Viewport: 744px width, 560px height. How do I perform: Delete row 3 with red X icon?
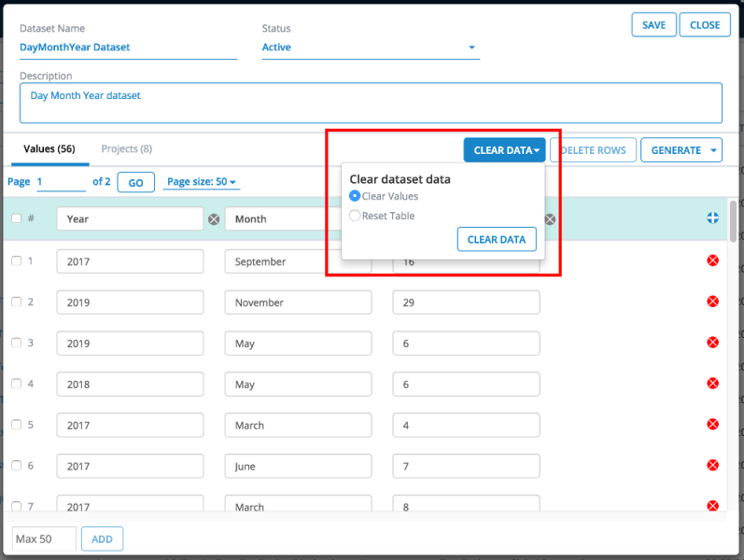[713, 343]
